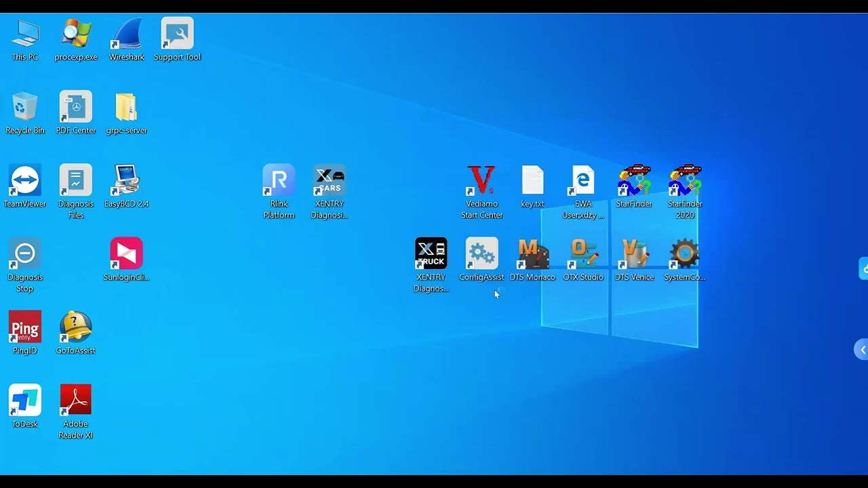This screenshot has height=488, width=868.
Task: Select the XENTRY Diagnosis Cars icon
Action: tap(330, 180)
